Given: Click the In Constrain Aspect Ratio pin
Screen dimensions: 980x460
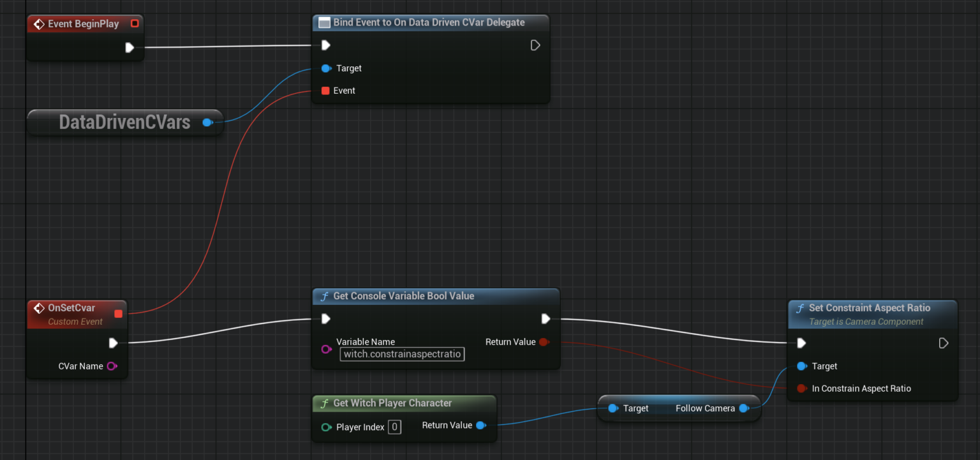Looking at the screenshot, I should pyautogui.click(x=801, y=389).
